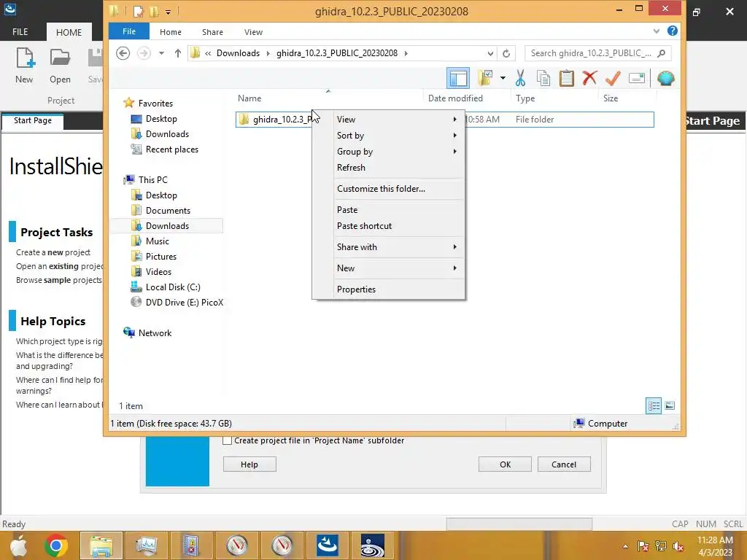Click the folder options toolbar icon
This screenshot has height=560, width=747.
click(484, 78)
